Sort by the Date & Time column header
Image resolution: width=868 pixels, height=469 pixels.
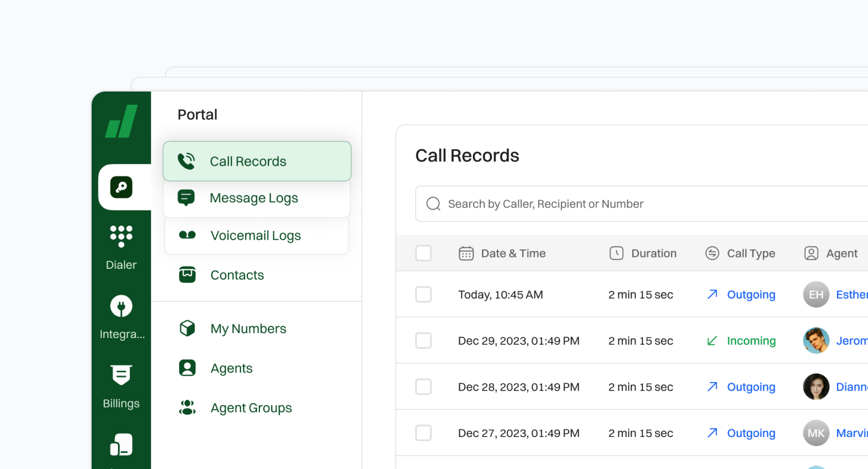click(x=513, y=253)
